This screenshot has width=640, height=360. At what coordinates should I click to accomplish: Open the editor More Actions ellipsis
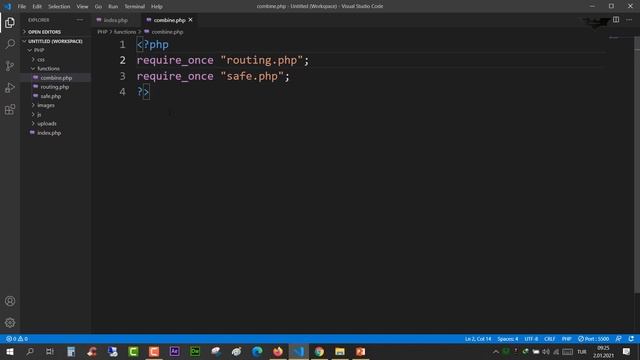[629, 20]
